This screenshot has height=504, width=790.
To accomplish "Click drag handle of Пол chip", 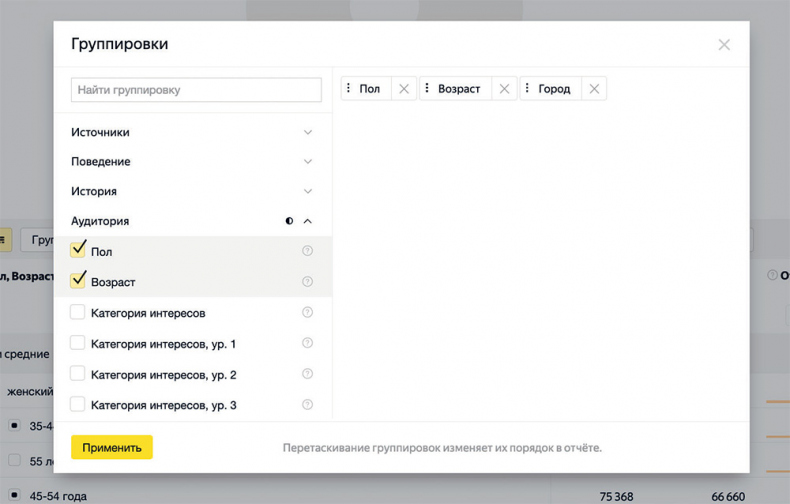I will coord(349,89).
